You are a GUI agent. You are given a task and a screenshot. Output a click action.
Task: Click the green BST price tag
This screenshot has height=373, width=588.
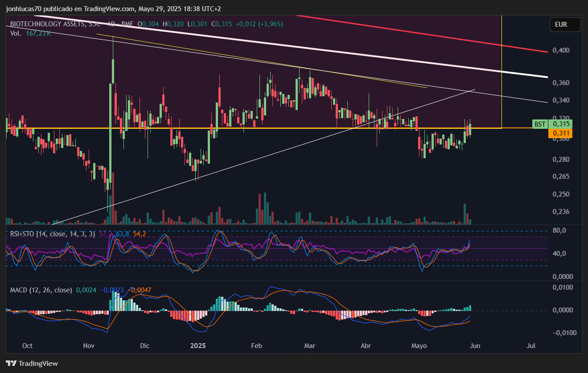540,124
